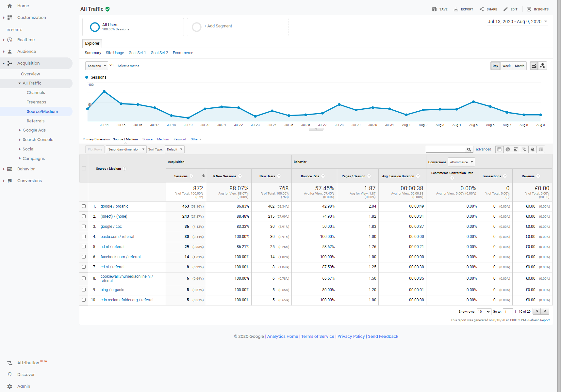Switch table to pie chart view
This screenshot has width=561, height=392.
[508, 149]
